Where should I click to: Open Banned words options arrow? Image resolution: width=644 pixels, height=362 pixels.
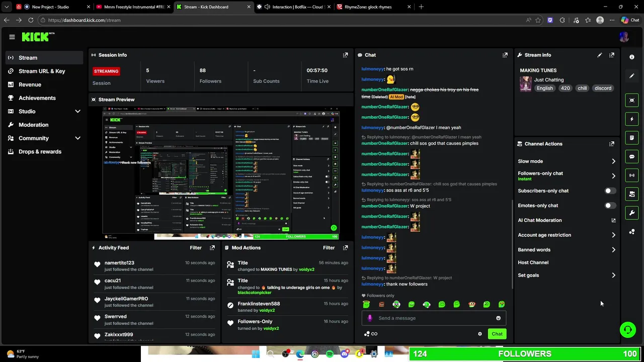613,250
